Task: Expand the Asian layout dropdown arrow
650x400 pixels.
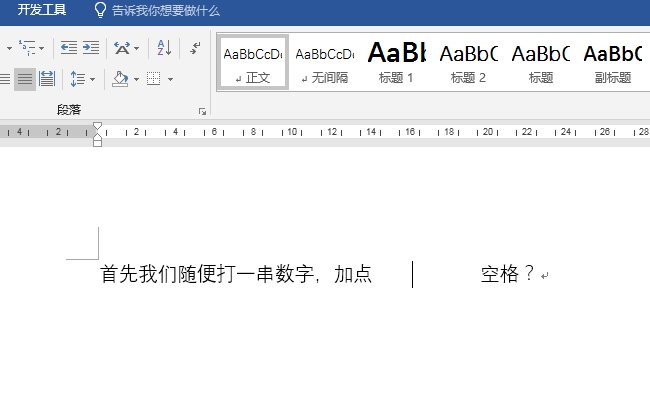Action: coord(136,48)
